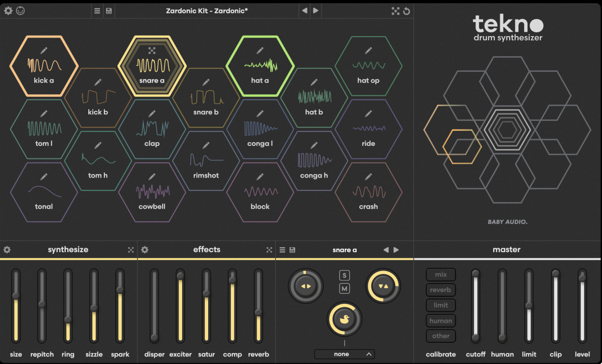The image size is (602, 364).
Task: Mute snare a with the M button
Action: click(x=344, y=288)
